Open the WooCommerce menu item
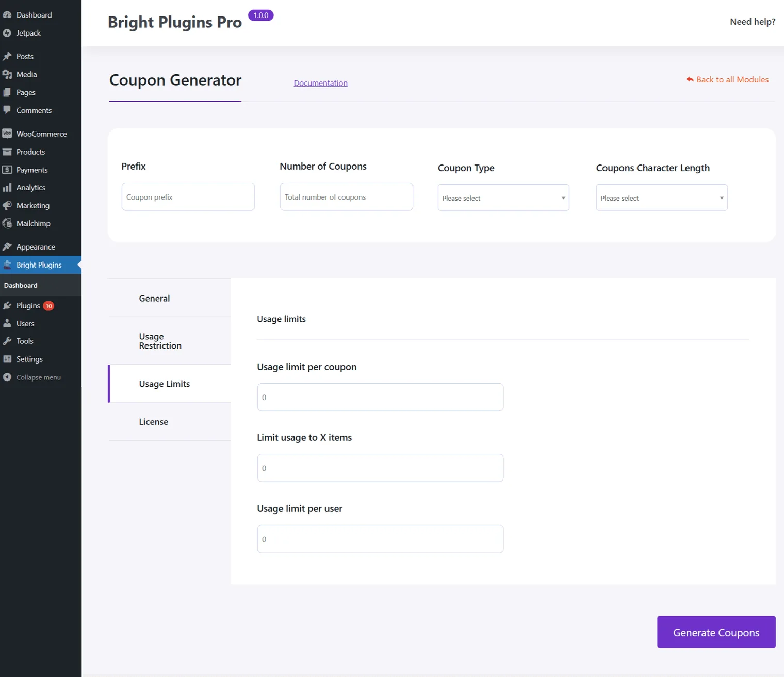The image size is (784, 677). (41, 134)
